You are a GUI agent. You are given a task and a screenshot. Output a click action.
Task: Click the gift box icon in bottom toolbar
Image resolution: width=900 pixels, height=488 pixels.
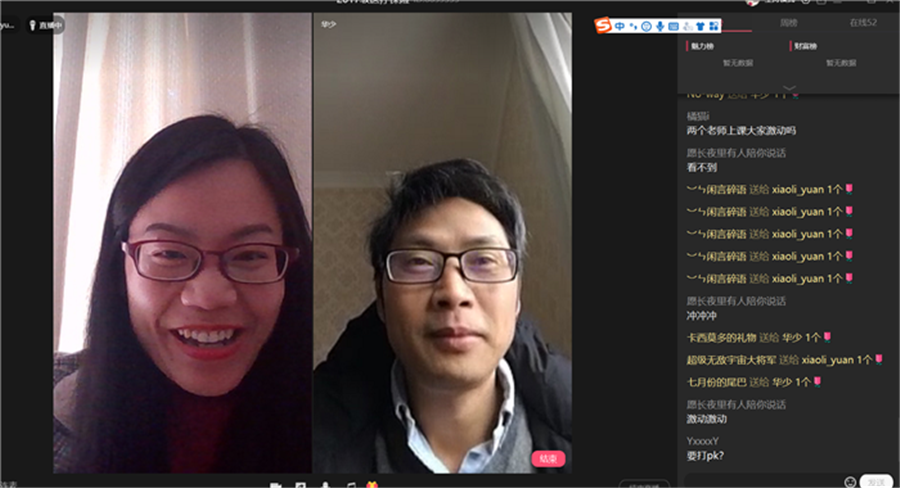(x=373, y=485)
